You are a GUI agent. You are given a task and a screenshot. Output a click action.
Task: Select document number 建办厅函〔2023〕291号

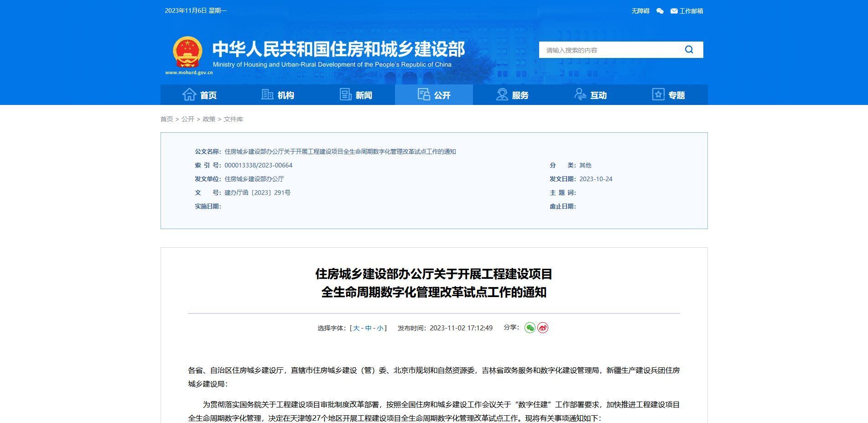click(x=257, y=193)
